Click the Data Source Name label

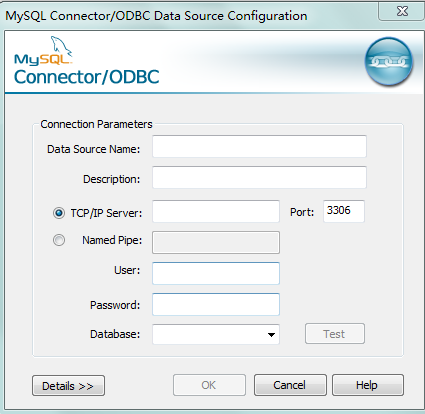click(x=94, y=149)
